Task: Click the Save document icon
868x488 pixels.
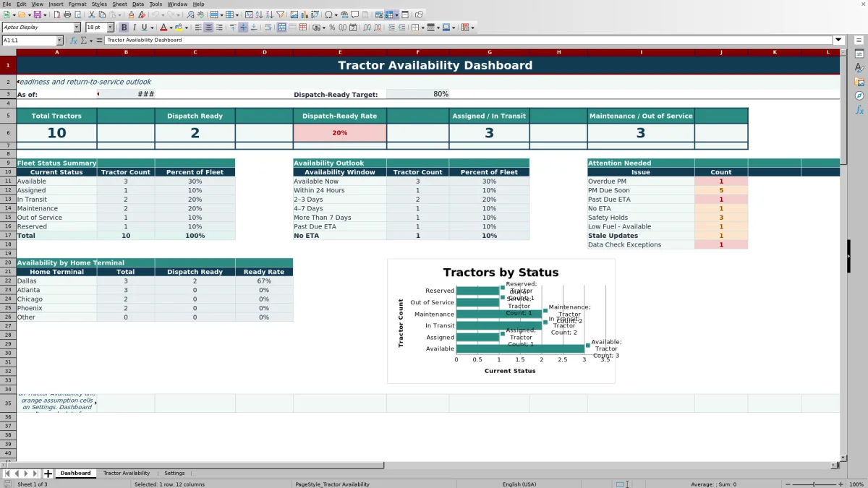Action: pos(36,14)
